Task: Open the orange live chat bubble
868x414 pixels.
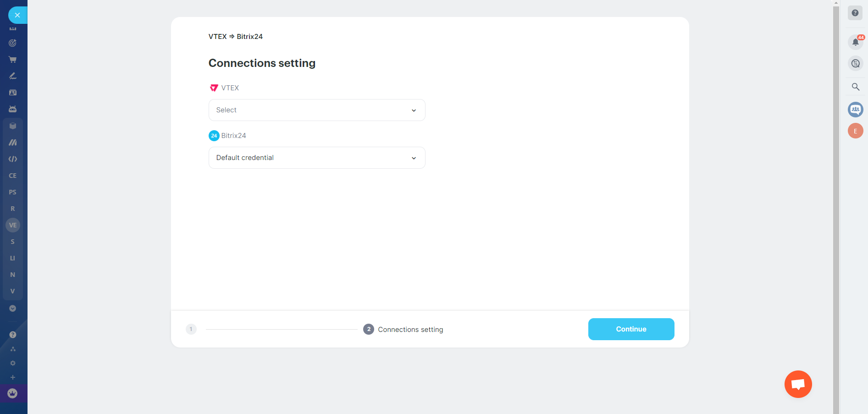Action: [798, 384]
